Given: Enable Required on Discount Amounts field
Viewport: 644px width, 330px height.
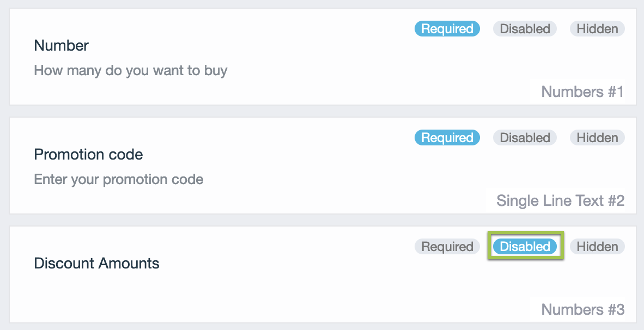Looking at the screenshot, I should tap(447, 247).
